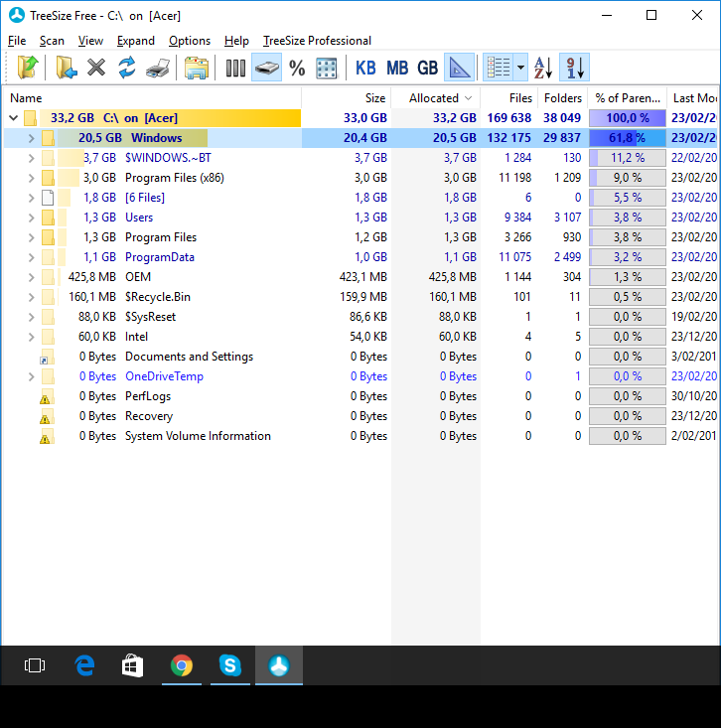Toggle the grid file count icon mode
Screen dimensions: 721x728
pos(327,68)
